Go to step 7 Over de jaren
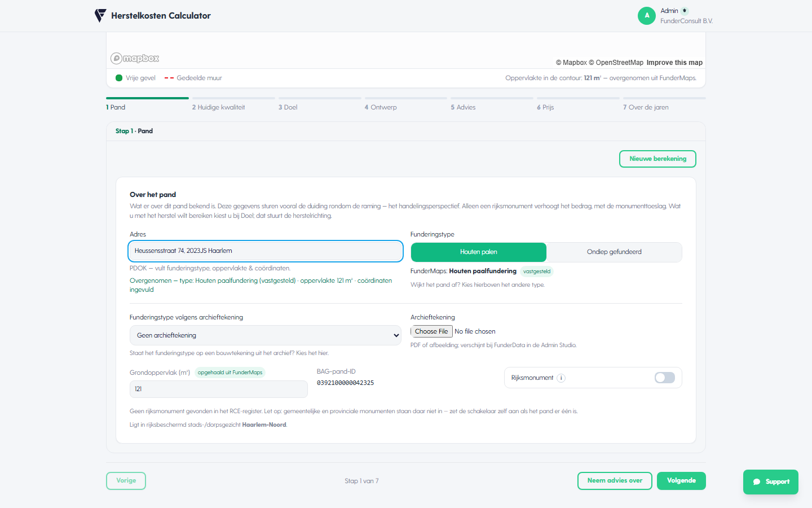 pyautogui.click(x=664, y=103)
